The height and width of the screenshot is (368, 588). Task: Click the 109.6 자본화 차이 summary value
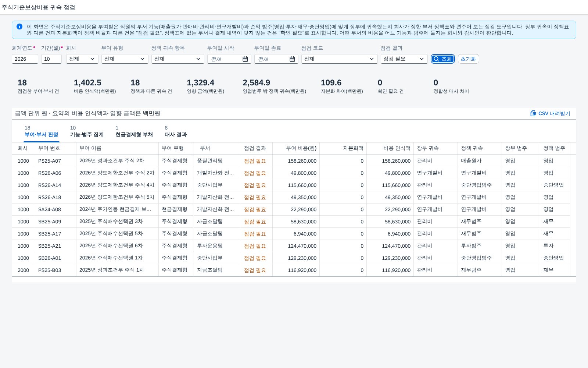(331, 83)
